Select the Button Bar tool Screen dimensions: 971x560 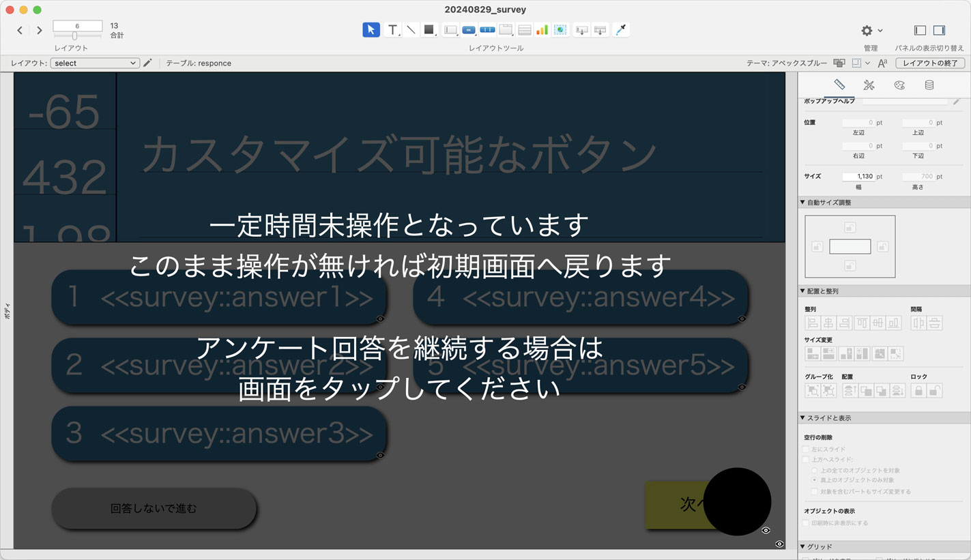[487, 29]
